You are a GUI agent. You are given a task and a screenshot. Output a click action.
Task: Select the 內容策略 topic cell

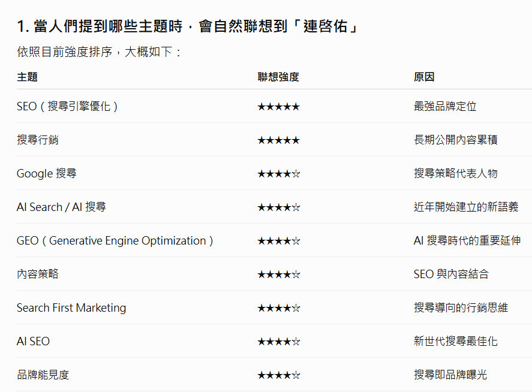38,274
